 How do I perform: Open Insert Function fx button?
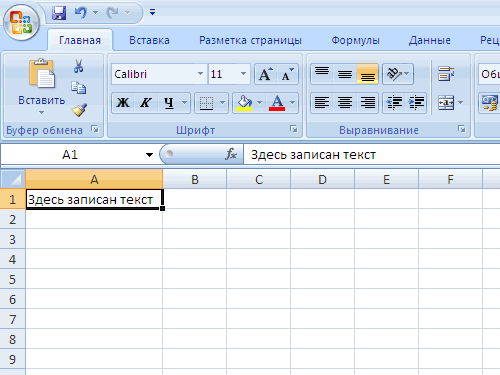pos(231,154)
